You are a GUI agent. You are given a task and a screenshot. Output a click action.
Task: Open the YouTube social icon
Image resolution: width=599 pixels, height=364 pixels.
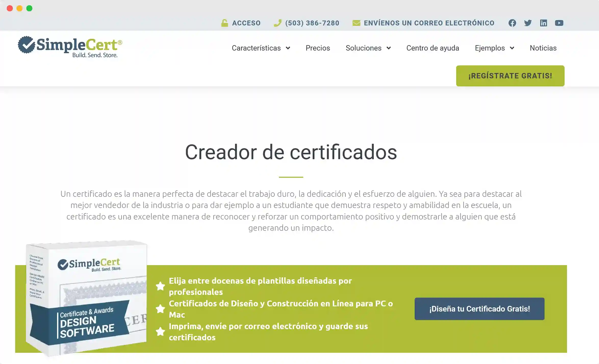pyautogui.click(x=559, y=23)
